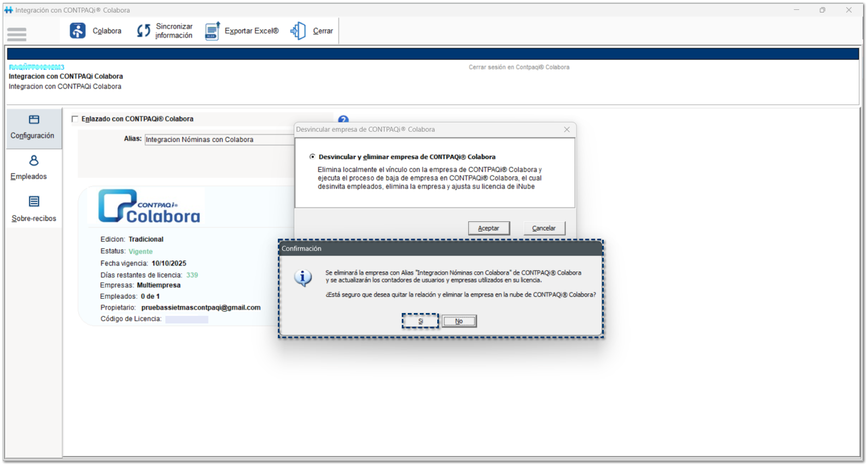
Task: Click the information icon in Confirmación dialog
Action: 303,278
